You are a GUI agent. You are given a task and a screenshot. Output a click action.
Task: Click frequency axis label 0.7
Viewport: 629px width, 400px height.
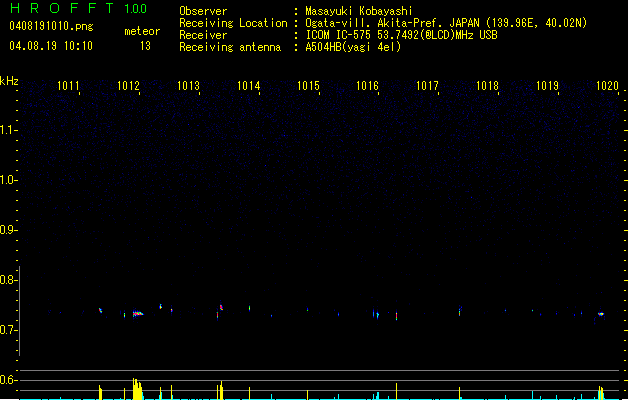click(x=8, y=330)
